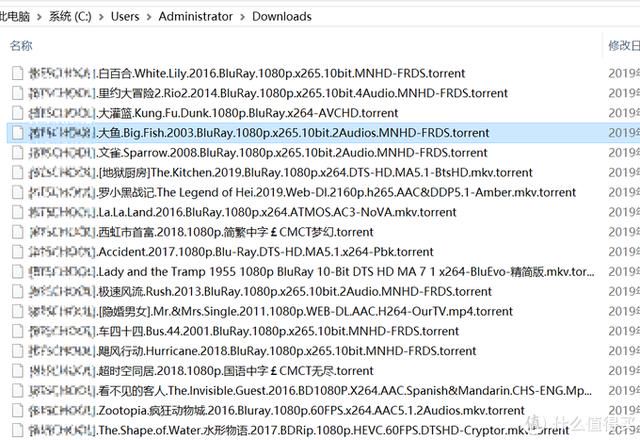This screenshot has height=440, width=640.
Task: Select 极速风流.Rush.2013 torrent file name
Action: click(260, 292)
